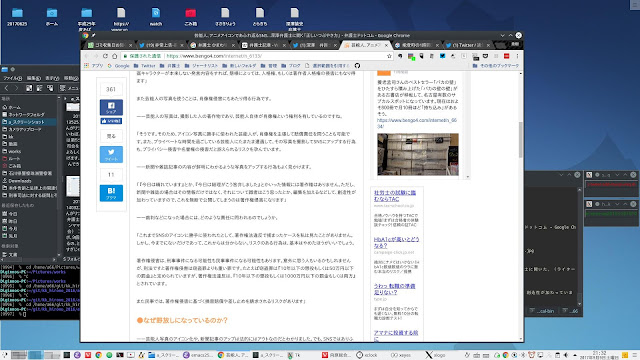Viewport: 640px width, 360px height.
Task: Open the 編集 menu in file manager
Action: pyautogui.click(x=33, y=78)
